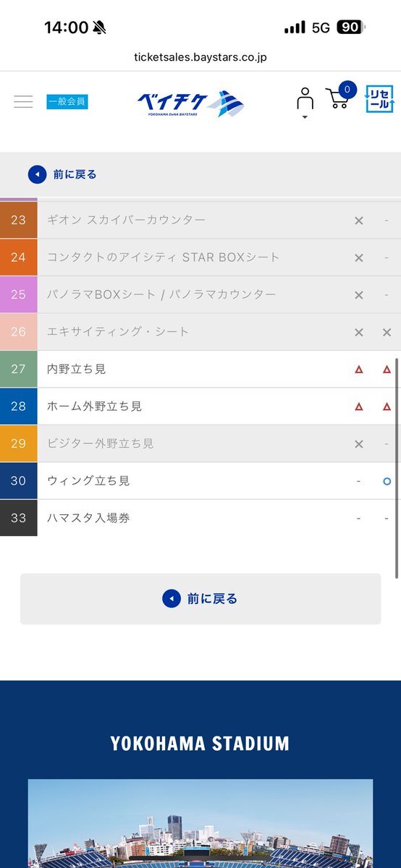
Task: Click the blue 28 color swatch
Action: [19, 407]
